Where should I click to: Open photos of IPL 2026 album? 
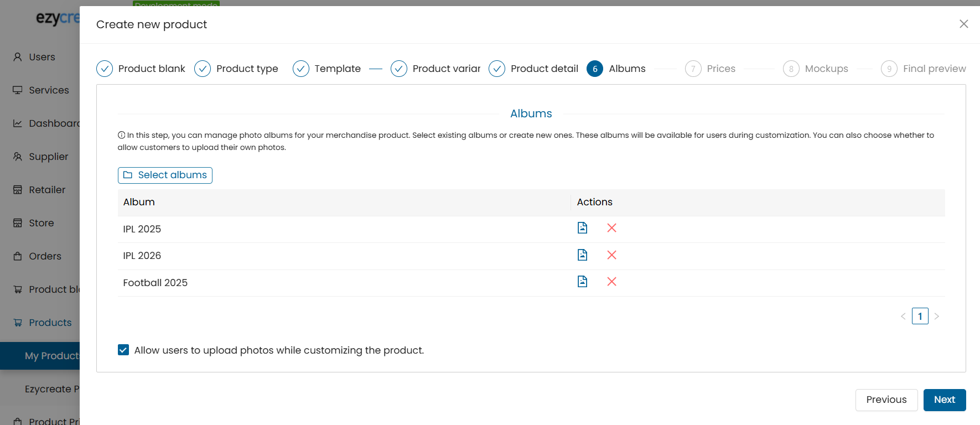582,255
